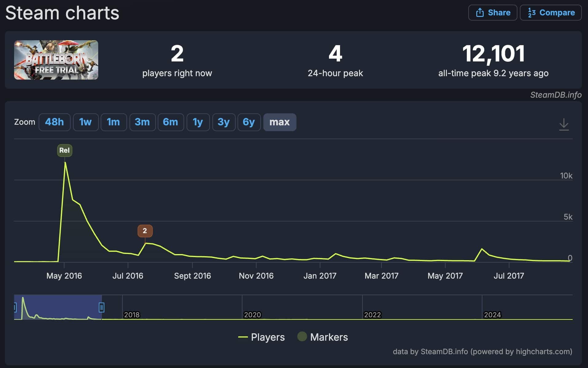This screenshot has height=368, width=588.
Task: Toggle the Markers series in legend
Action: [323, 337]
